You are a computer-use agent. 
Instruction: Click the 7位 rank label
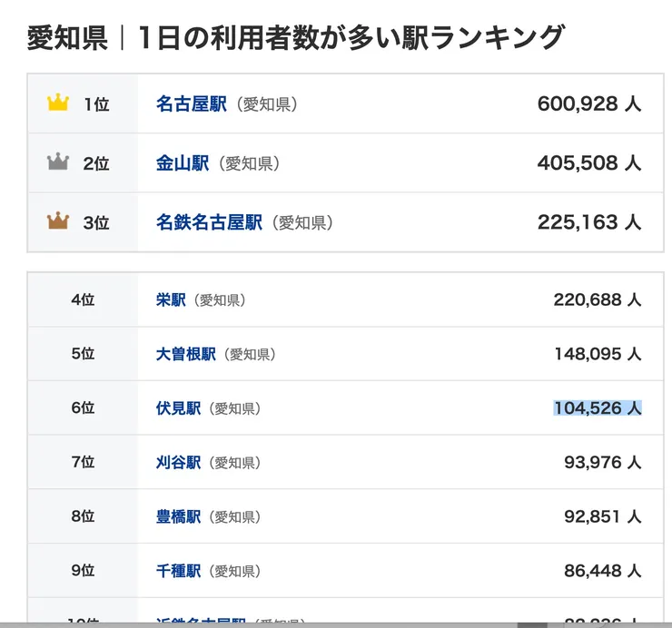click(x=83, y=463)
